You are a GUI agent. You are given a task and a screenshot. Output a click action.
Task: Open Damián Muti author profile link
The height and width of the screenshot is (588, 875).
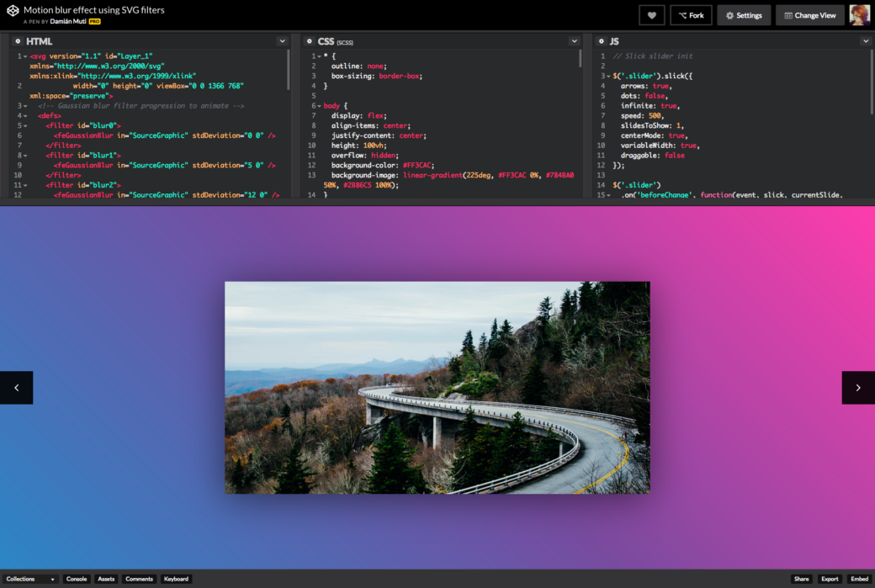pos(69,21)
